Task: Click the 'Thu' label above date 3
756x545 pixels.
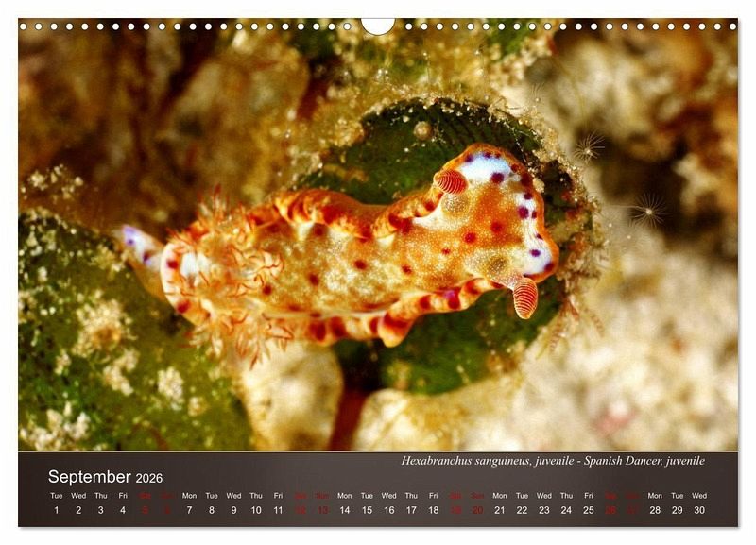Action: pyautogui.click(x=101, y=495)
